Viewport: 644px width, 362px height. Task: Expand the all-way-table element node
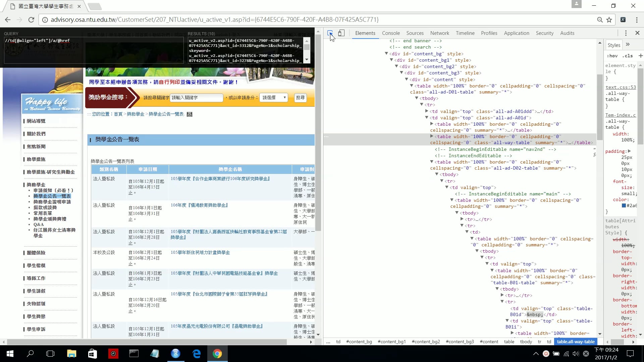pyautogui.click(x=432, y=136)
